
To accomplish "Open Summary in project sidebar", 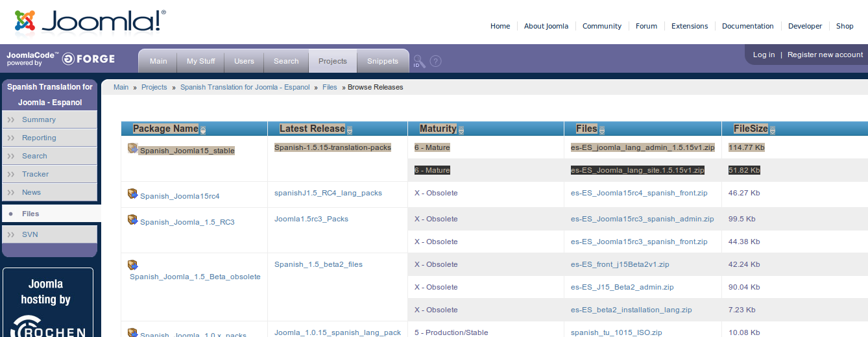I will 50,119.
